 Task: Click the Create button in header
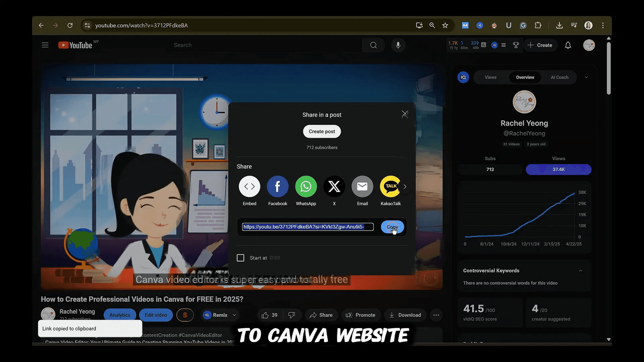coord(540,45)
